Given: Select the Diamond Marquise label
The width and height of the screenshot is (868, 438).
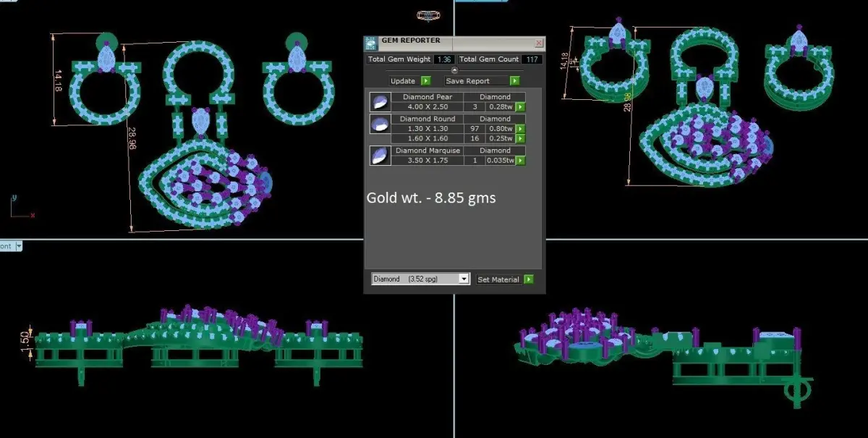Looking at the screenshot, I should pyautogui.click(x=427, y=151).
